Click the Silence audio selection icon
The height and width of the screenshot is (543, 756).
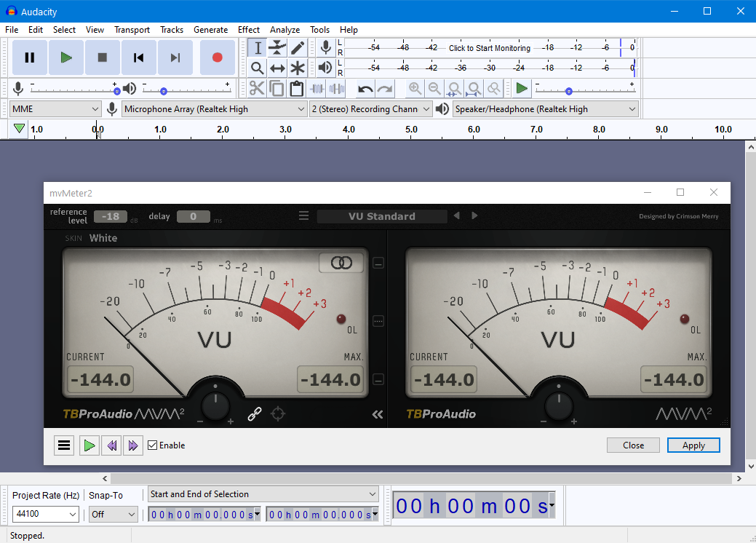(x=337, y=88)
